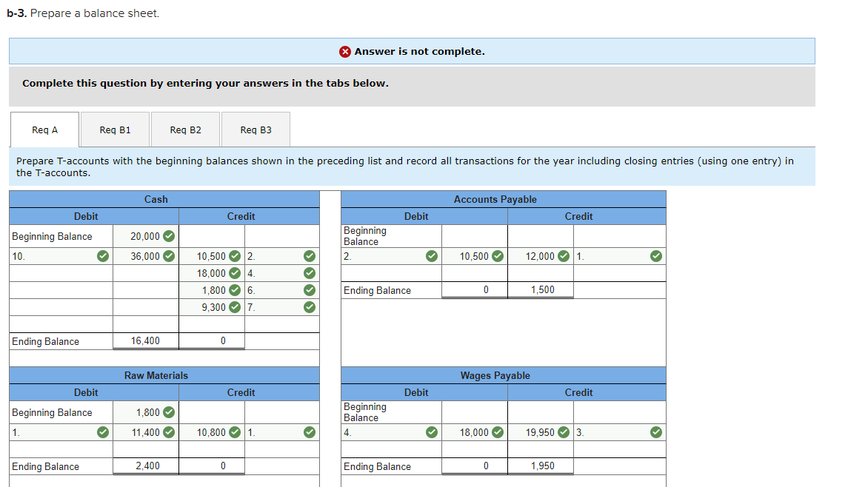The image size is (868, 487).
Task: Click Wages Payable ending credit balance 1,950
Action: [x=541, y=466]
